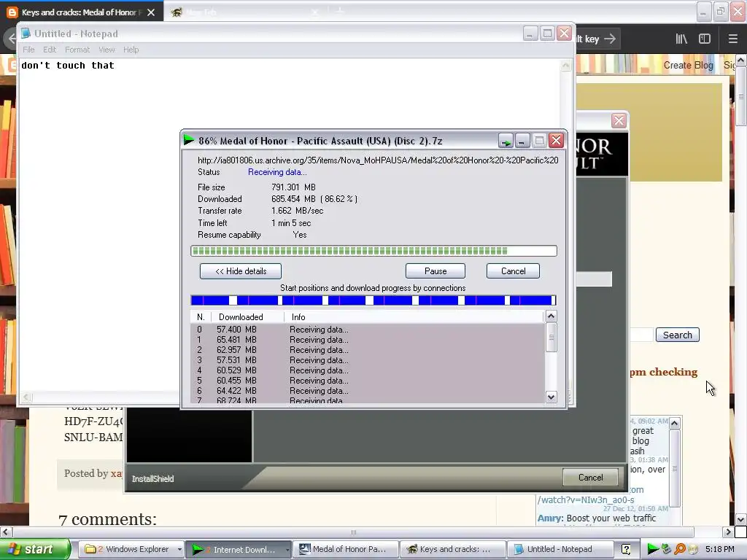This screenshot has width=747, height=560.
Task: Select connection row 6 with 64.422 MB
Action: [x=368, y=391]
